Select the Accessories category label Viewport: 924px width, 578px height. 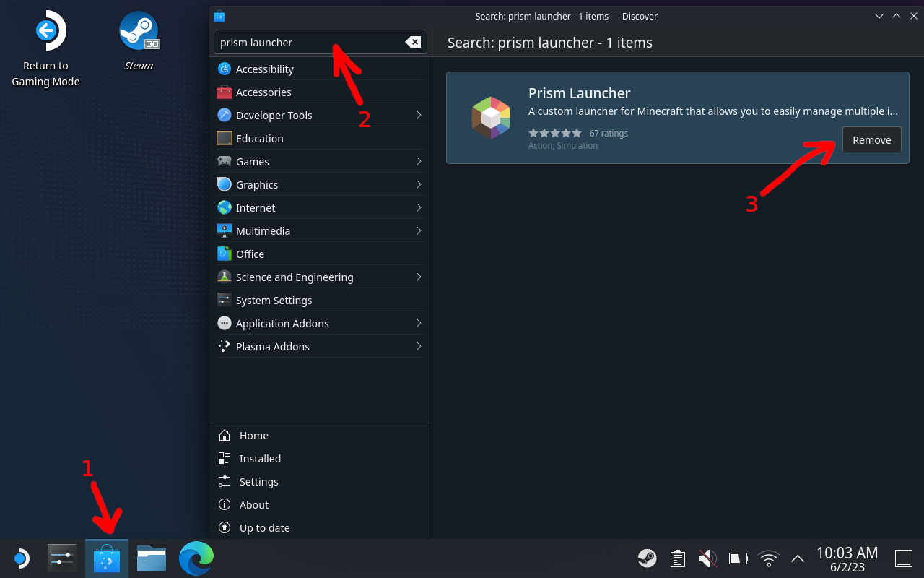click(263, 92)
